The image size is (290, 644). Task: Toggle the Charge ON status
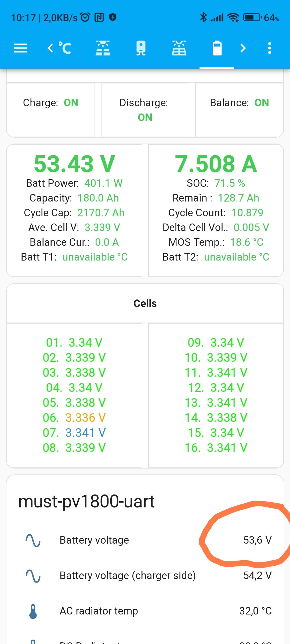[x=71, y=103]
